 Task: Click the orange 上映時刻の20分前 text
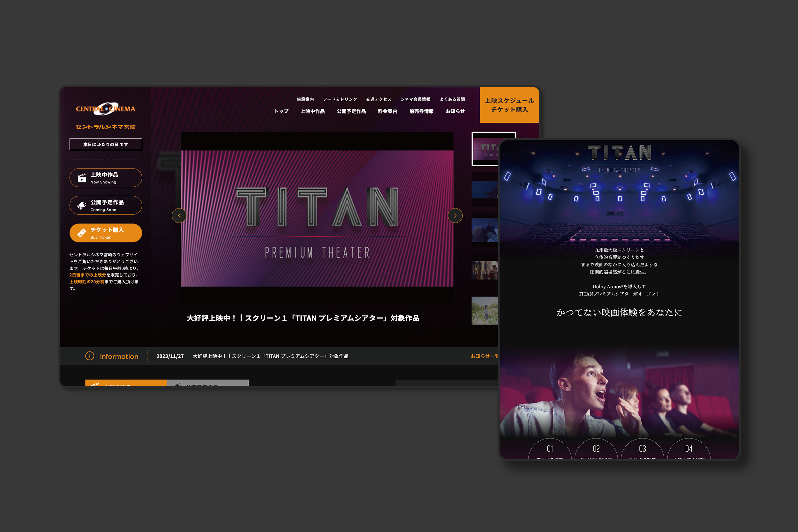[87, 281]
